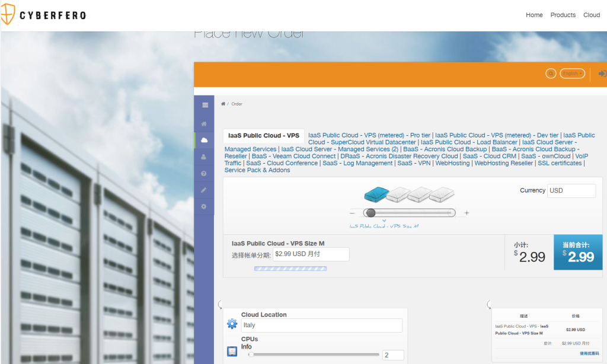This screenshot has width=607, height=364.
Task: Open Service Pack & Addons link
Action: click(257, 170)
